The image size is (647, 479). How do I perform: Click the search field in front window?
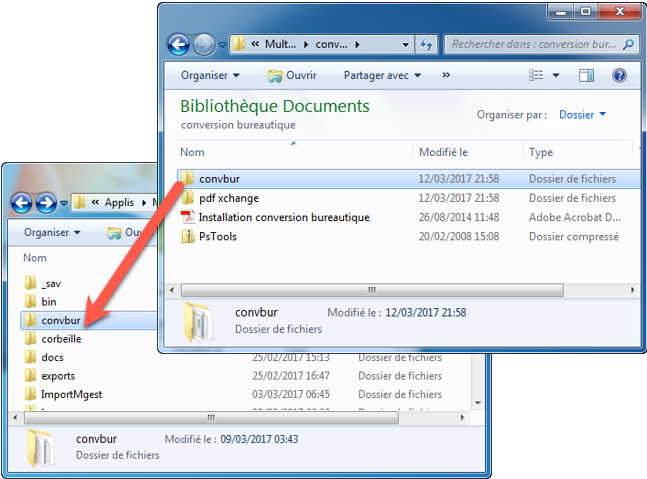point(535,45)
